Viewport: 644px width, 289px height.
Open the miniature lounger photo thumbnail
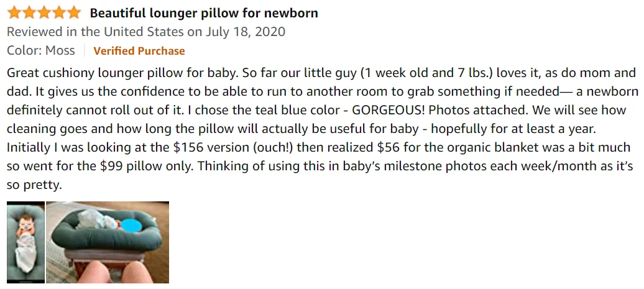[x=108, y=242]
